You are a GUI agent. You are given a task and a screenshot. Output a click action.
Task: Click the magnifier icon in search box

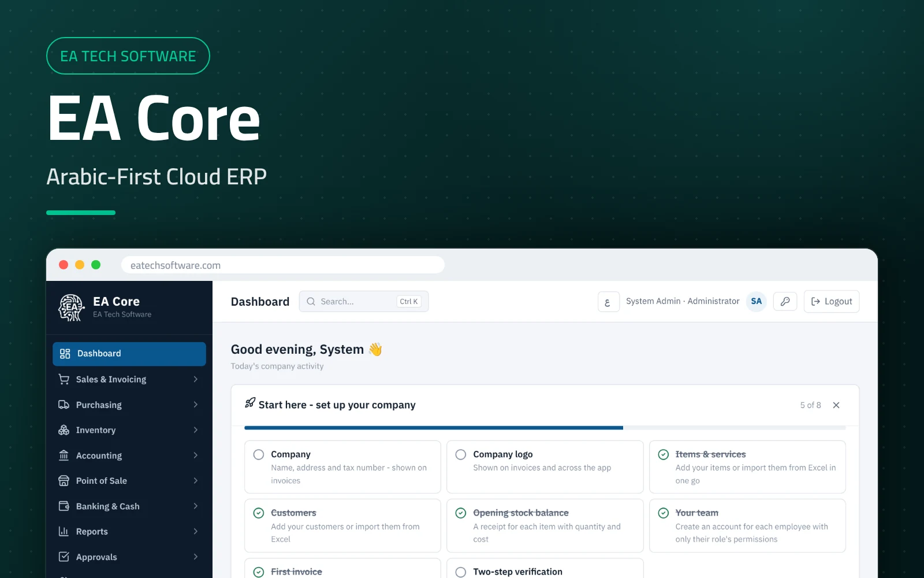pyautogui.click(x=311, y=302)
